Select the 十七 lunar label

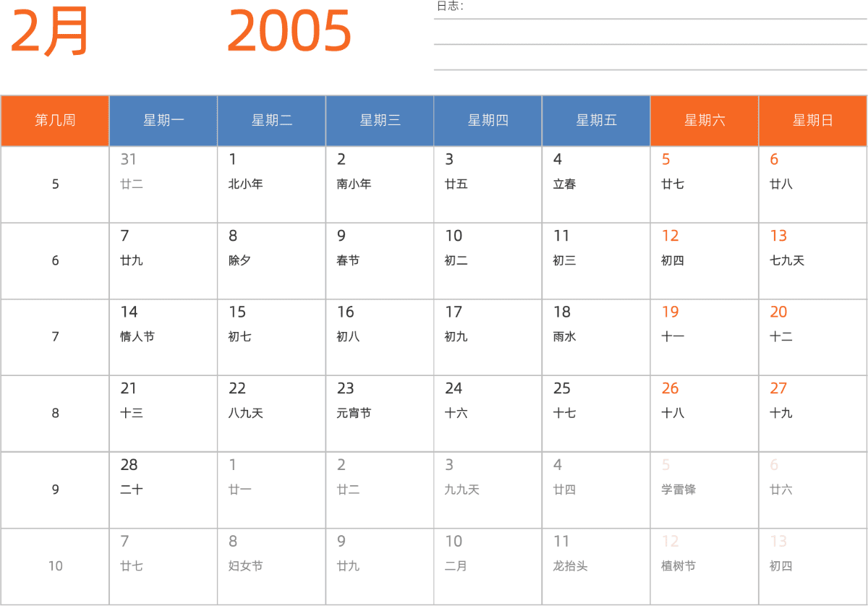(x=565, y=414)
